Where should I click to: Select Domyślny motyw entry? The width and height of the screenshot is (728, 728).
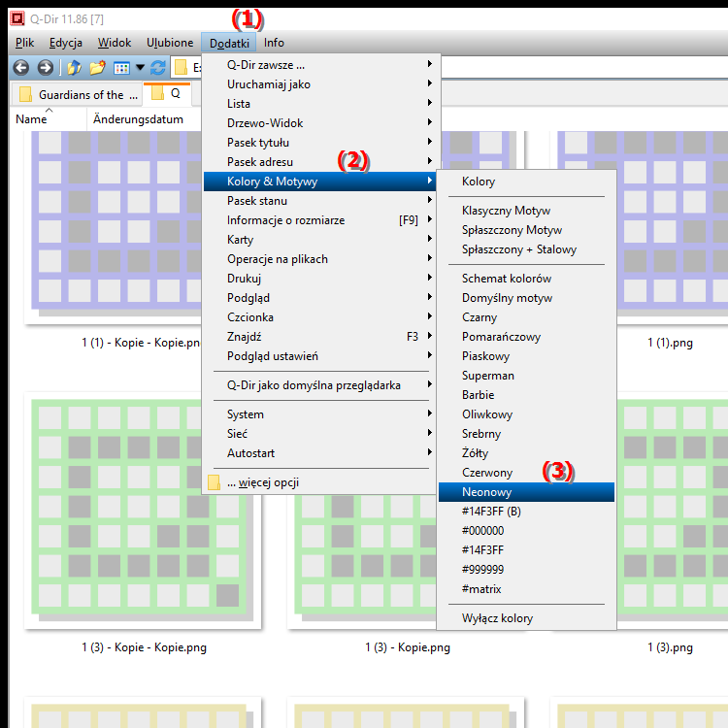(x=526, y=298)
